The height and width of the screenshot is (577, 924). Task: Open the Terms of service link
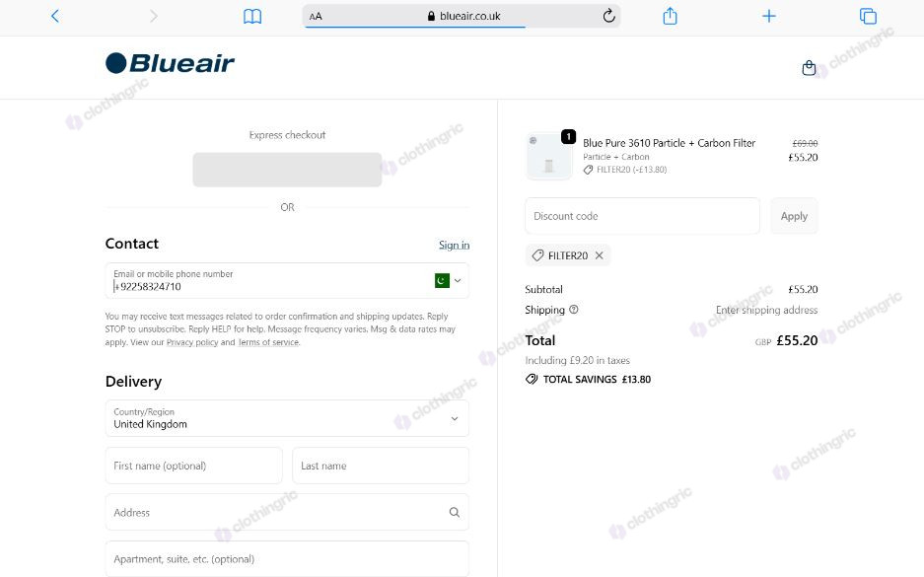click(x=268, y=342)
